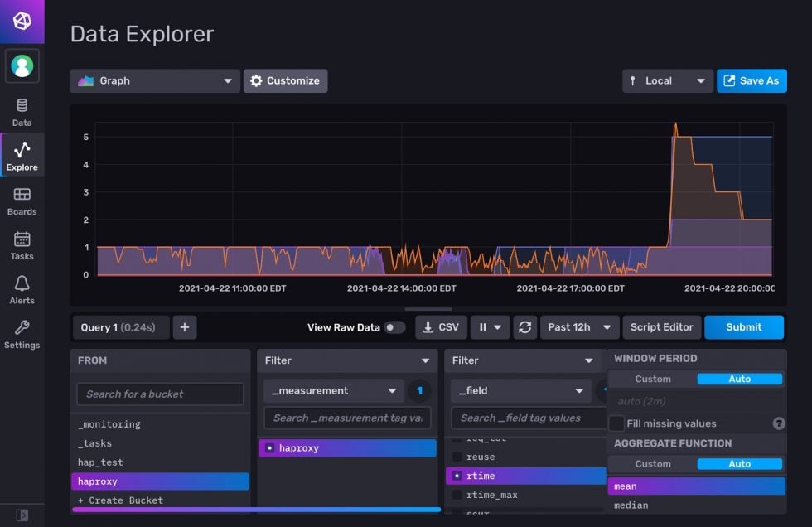812x527 pixels.
Task: Switch to the Script Editor
Action: tap(661, 327)
